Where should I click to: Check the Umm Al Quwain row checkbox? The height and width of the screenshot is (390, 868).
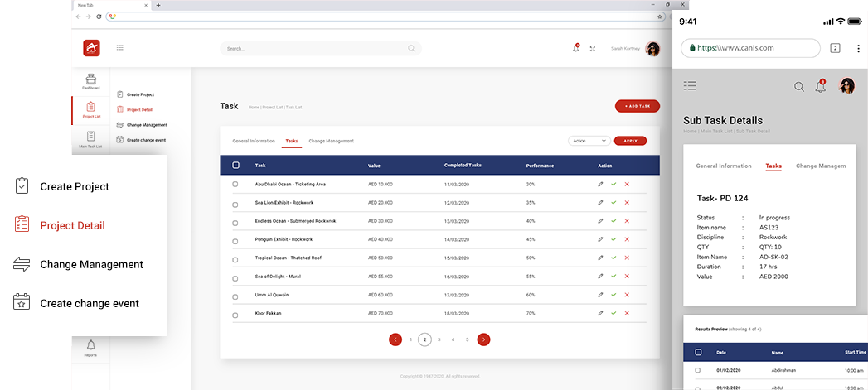coord(235,296)
